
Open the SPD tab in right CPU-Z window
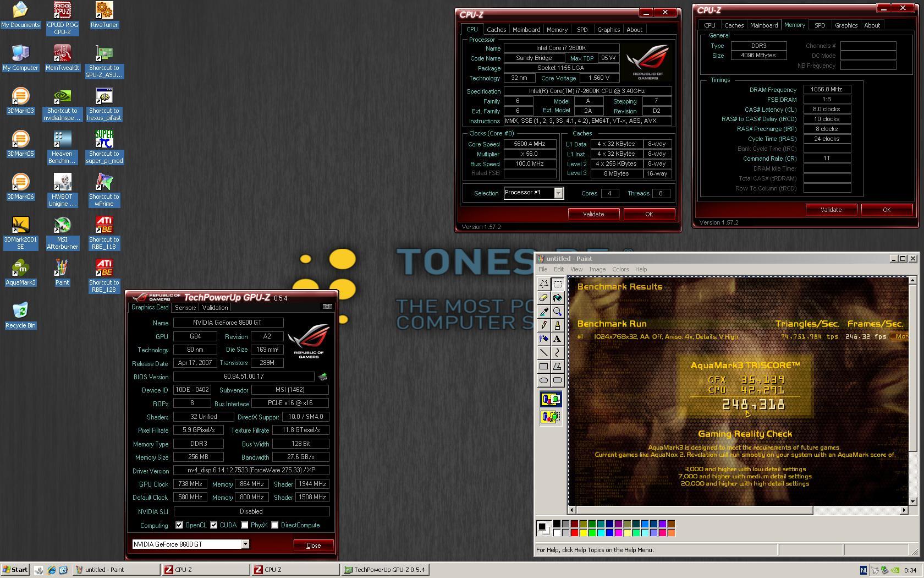click(x=820, y=25)
